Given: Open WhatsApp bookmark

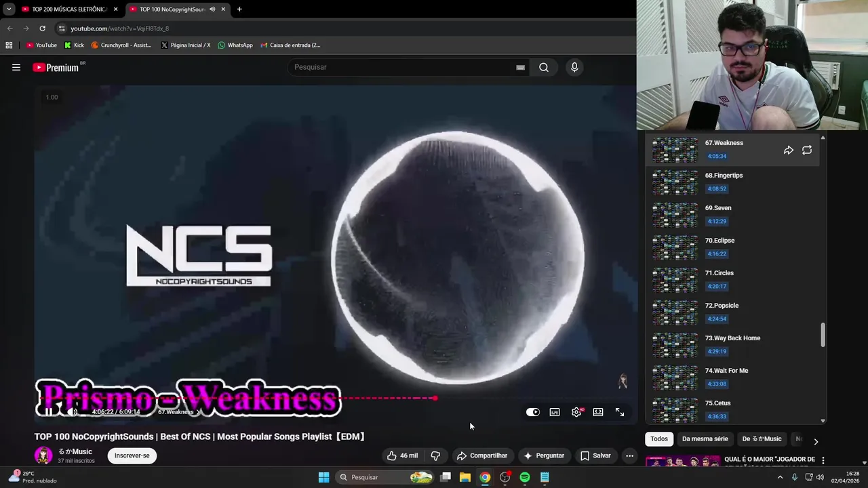Looking at the screenshot, I should pyautogui.click(x=235, y=45).
